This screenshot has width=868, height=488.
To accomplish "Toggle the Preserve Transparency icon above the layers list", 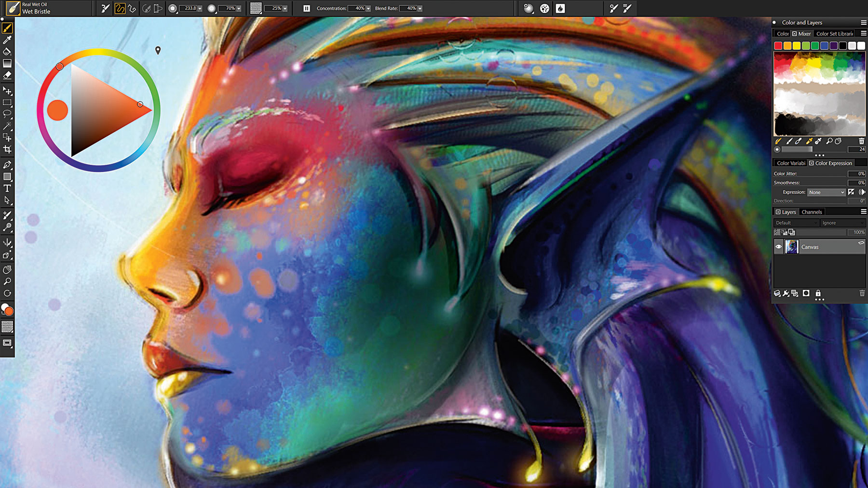I will coord(777,232).
